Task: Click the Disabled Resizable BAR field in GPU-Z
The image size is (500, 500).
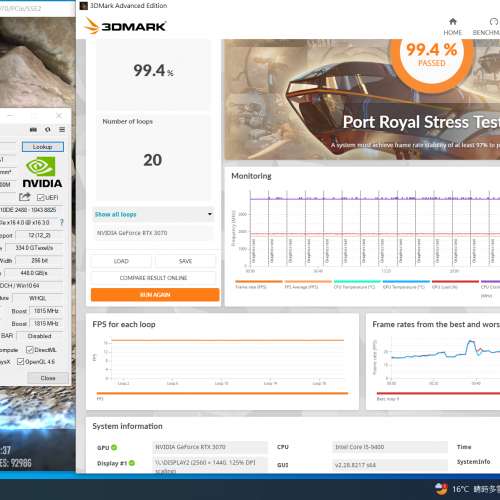Action: click(40, 336)
